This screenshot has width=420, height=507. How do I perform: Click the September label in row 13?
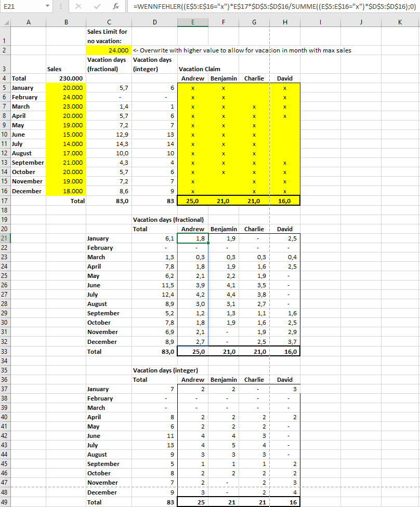[x=28, y=163]
